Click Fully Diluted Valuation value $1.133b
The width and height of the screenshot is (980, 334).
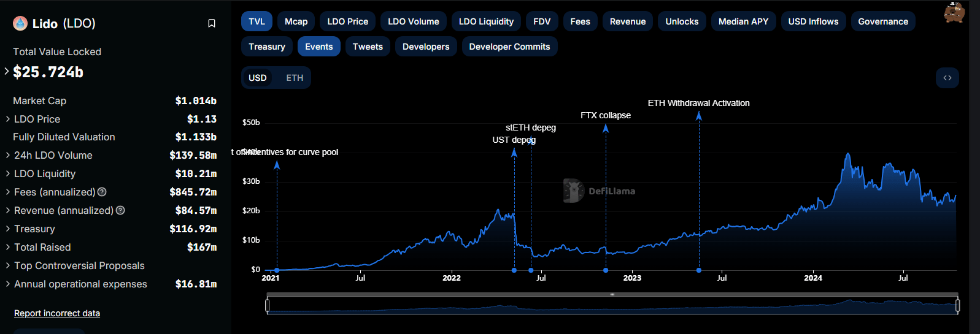click(196, 137)
